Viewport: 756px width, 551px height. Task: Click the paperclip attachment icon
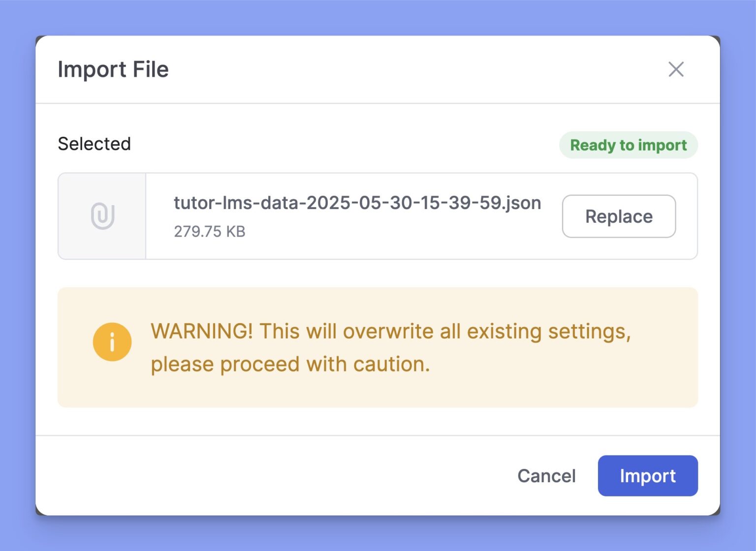[x=102, y=216]
